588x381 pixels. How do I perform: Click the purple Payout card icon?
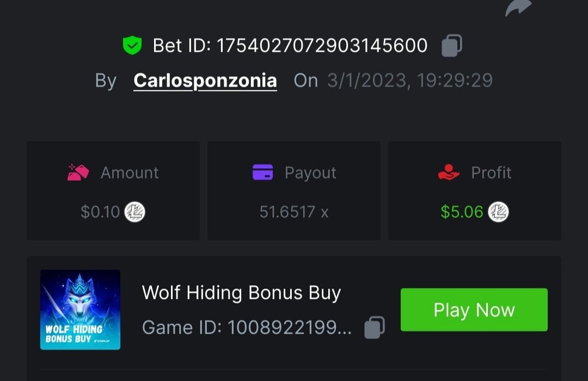(263, 173)
